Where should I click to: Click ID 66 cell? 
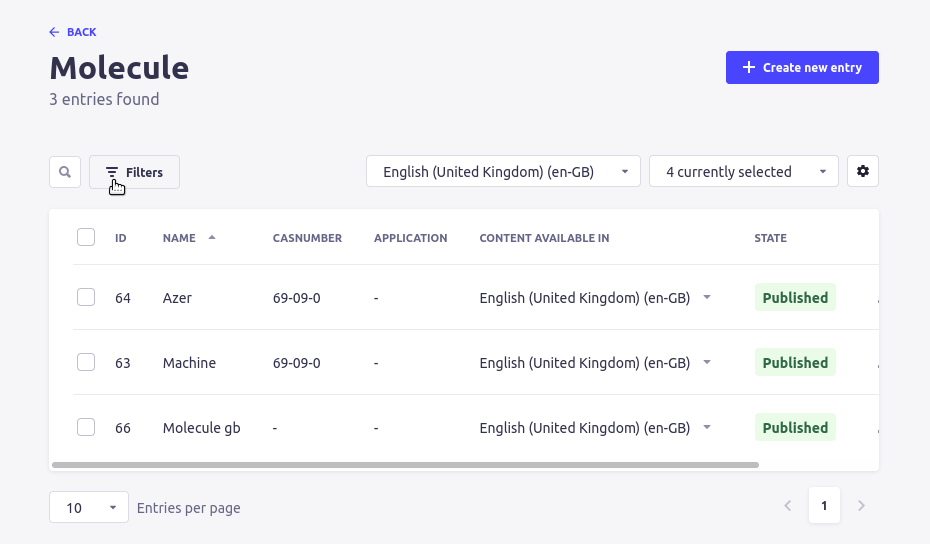pos(123,428)
